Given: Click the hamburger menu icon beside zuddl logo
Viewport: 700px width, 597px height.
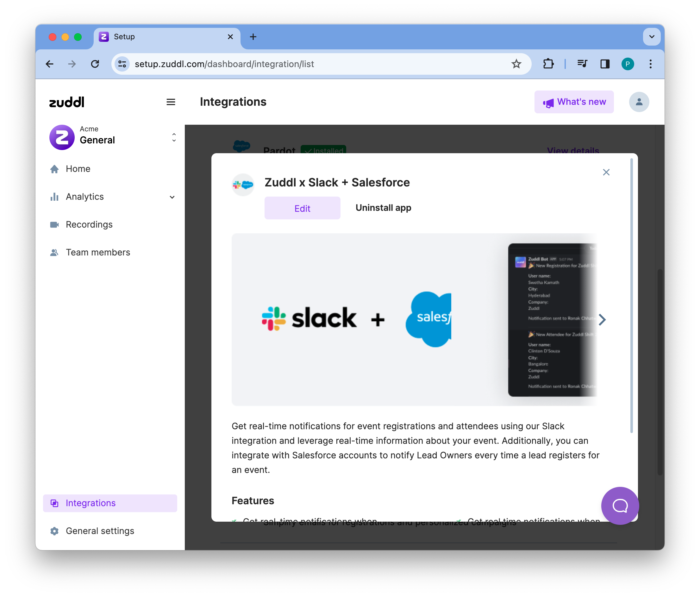Looking at the screenshot, I should (171, 102).
